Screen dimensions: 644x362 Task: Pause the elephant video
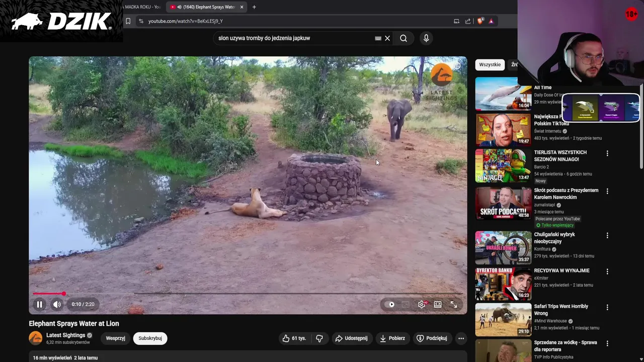(39, 304)
